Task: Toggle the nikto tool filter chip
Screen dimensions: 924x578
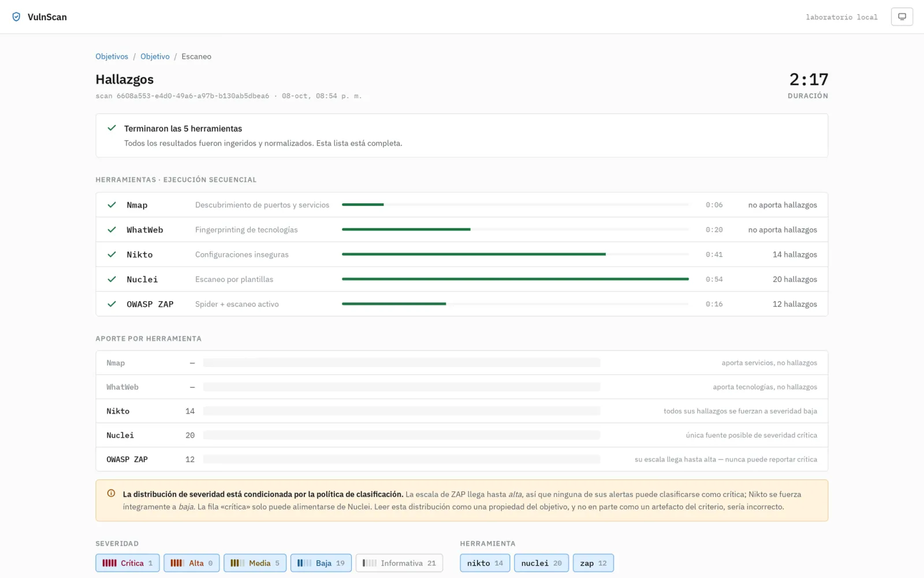Action: coord(485,563)
